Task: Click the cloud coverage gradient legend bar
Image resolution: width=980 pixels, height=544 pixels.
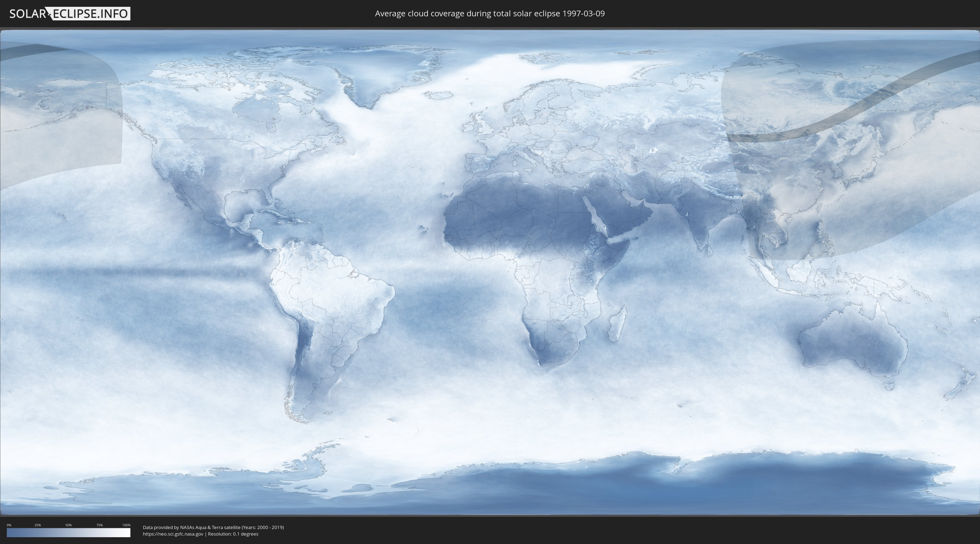Action: click(x=69, y=533)
